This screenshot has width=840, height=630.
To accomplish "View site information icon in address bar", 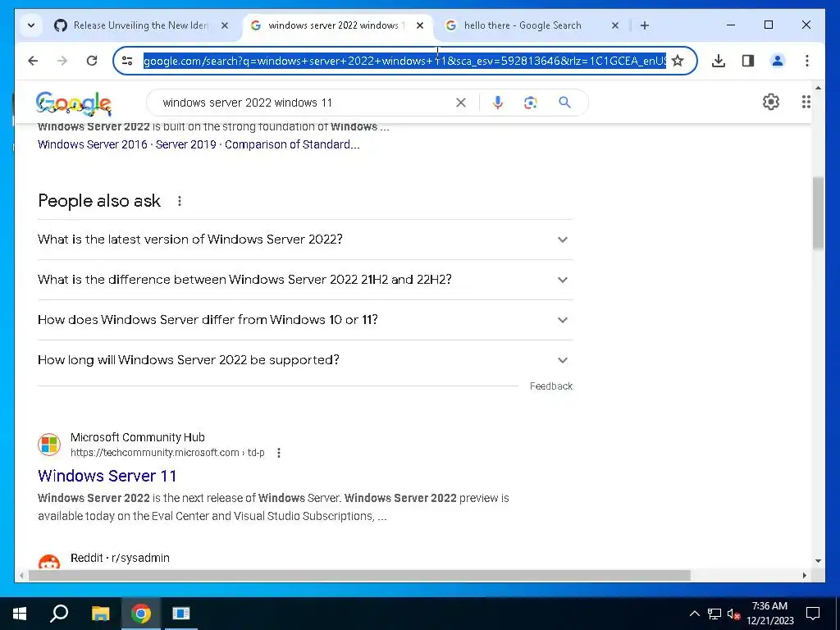I will point(127,61).
